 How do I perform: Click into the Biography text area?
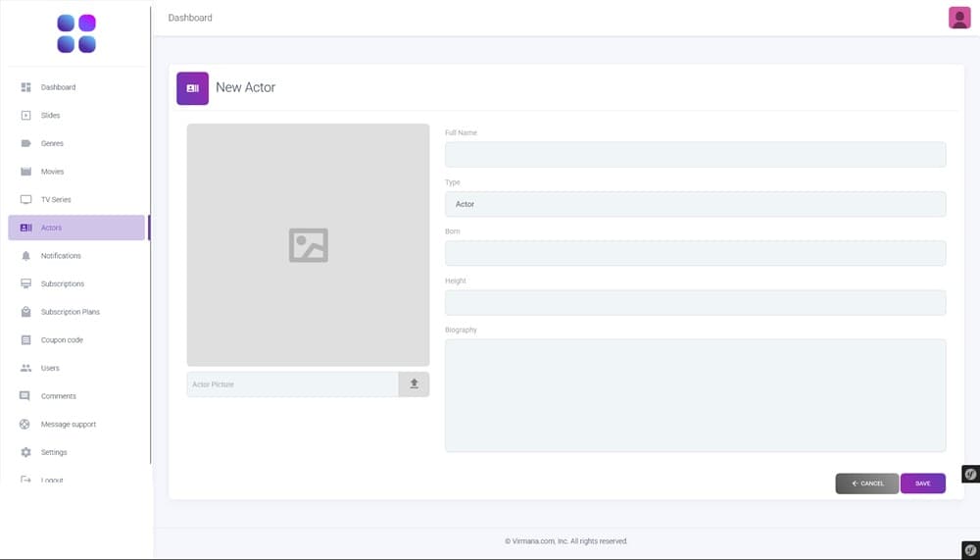point(695,395)
